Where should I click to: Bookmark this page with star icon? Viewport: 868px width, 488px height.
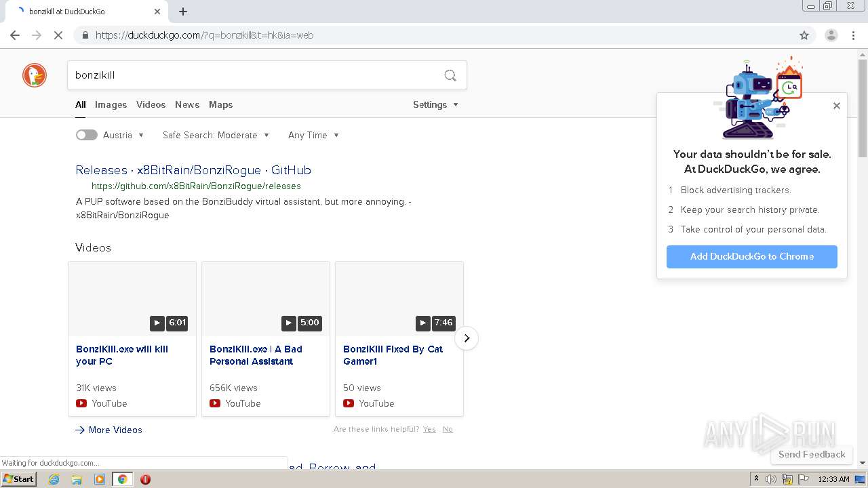point(804,35)
